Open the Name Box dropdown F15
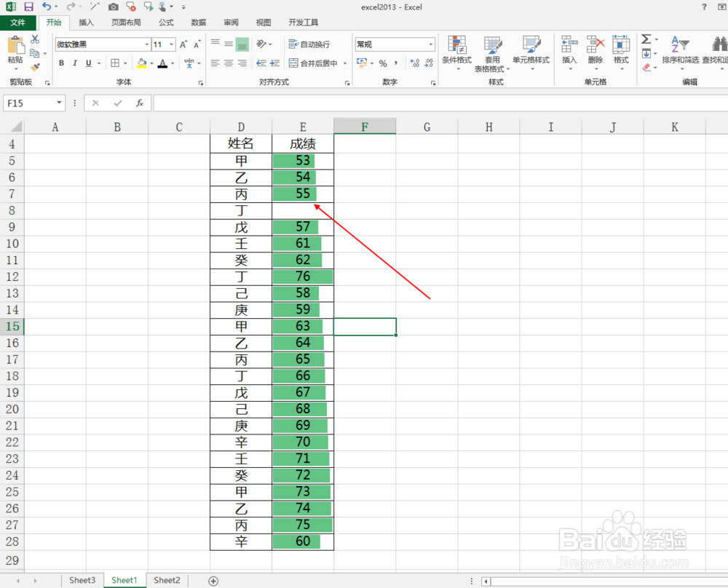Screen dimensions: 728x588 pos(59,103)
